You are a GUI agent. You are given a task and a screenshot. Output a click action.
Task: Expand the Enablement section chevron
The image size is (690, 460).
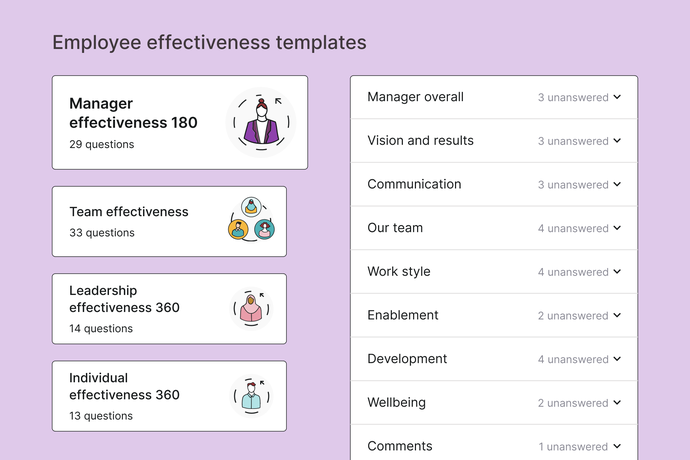click(x=617, y=315)
